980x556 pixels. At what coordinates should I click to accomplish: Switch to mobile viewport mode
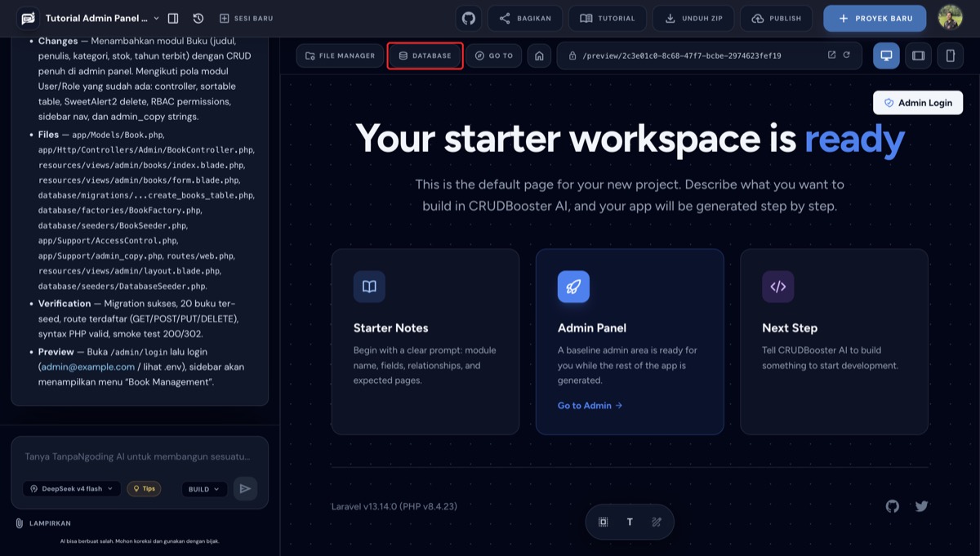tap(951, 56)
